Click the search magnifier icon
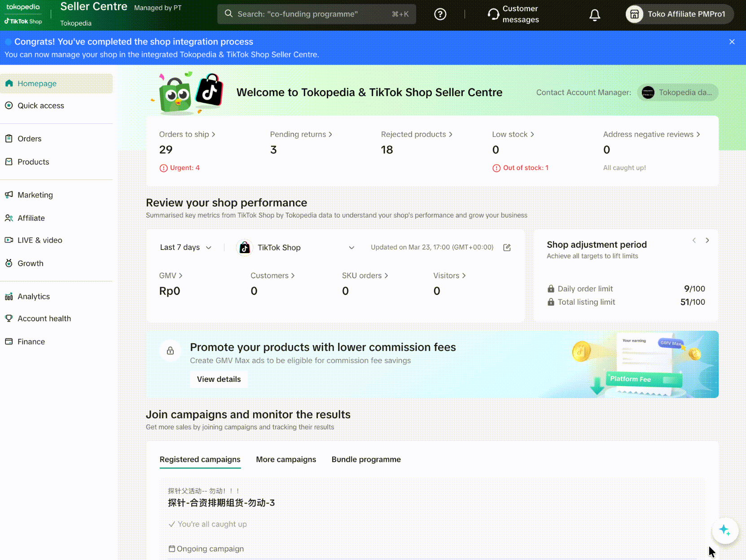746x560 pixels. click(x=228, y=13)
